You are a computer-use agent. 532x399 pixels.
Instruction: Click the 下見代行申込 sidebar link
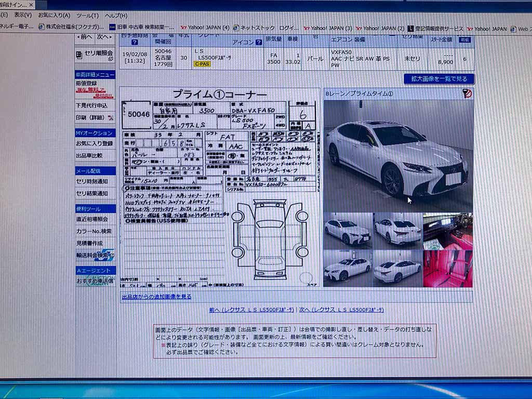click(91, 105)
